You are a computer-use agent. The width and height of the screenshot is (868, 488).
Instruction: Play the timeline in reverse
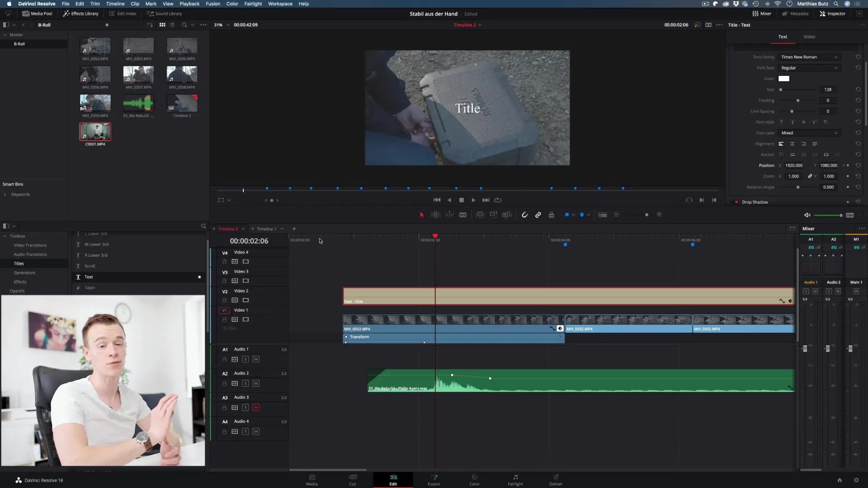(x=449, y=200)
